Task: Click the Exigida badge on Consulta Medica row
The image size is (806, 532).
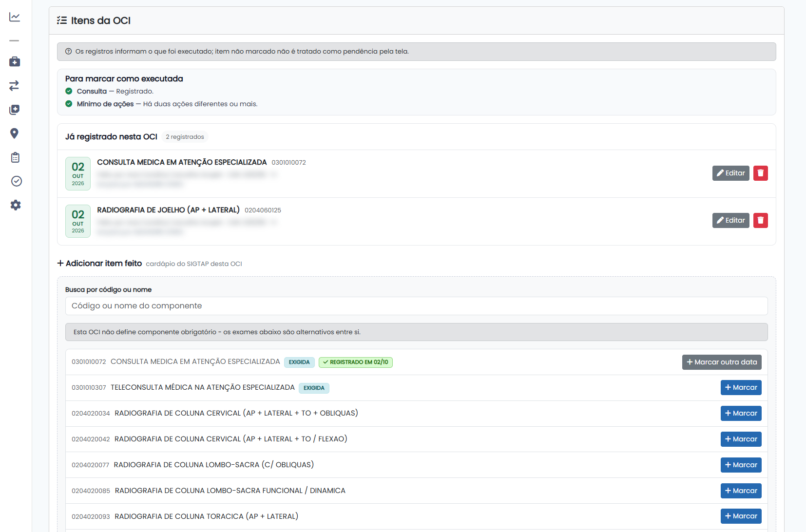Action: (x=299, y=362)
